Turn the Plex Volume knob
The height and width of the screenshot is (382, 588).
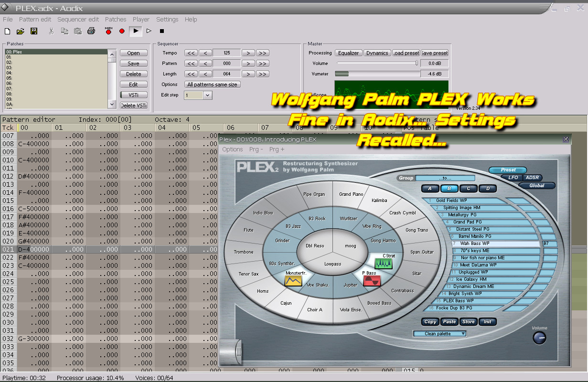pos(539,338)
